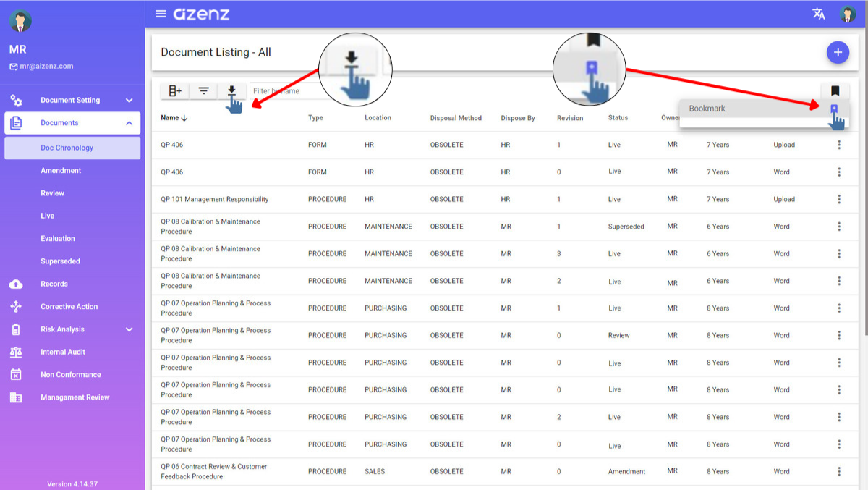This screenshot has height=490, width=868.
Task: Select Doc Chronology in sidebar
Action: (67, 148)
